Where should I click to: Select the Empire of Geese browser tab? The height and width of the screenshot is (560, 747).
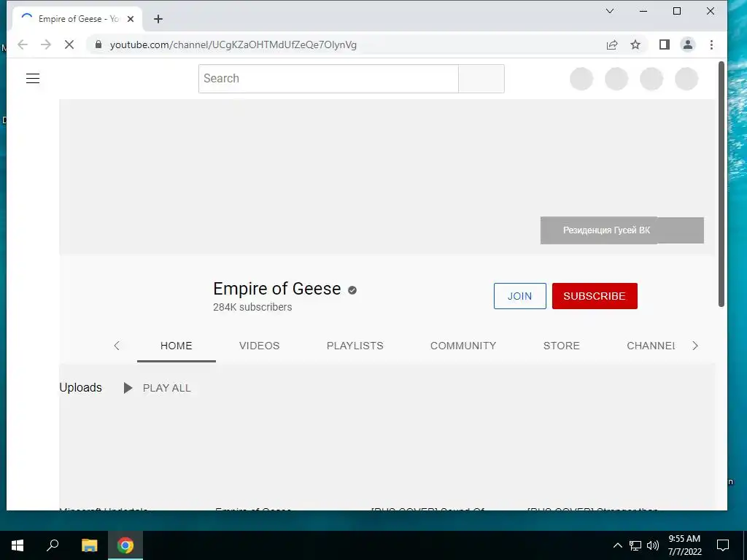pos(76,19)
